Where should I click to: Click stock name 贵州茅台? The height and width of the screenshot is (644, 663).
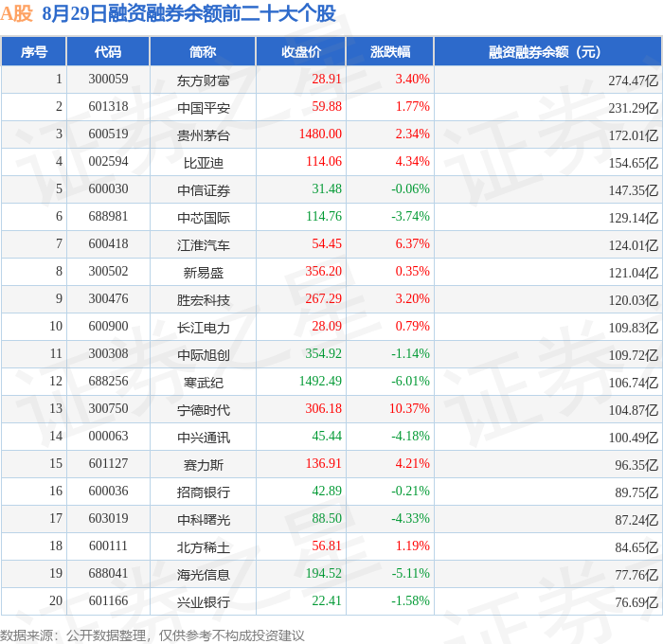click(204, 135)
